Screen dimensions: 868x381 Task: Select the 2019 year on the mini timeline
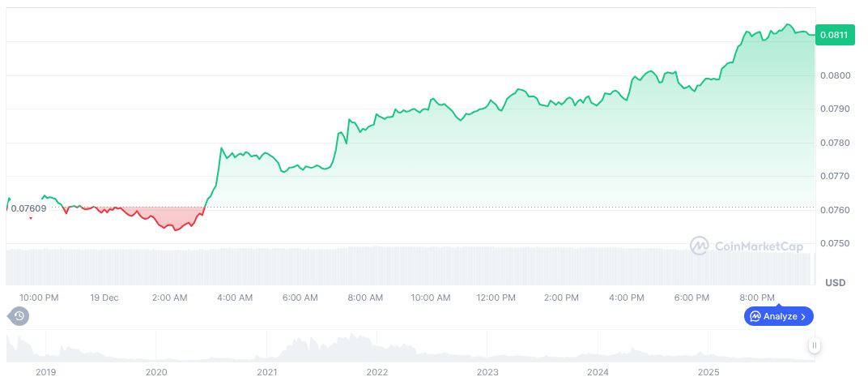click(46, 372)
